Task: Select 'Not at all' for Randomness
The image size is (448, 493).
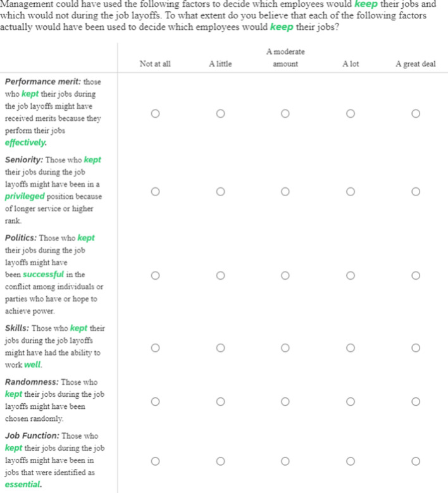Action: 155,402
